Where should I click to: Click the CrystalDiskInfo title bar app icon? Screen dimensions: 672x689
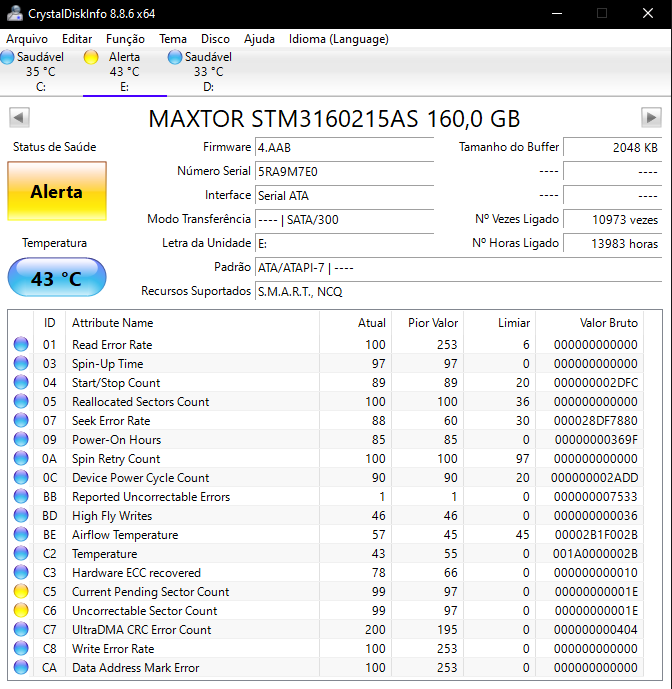coord(15,14)
